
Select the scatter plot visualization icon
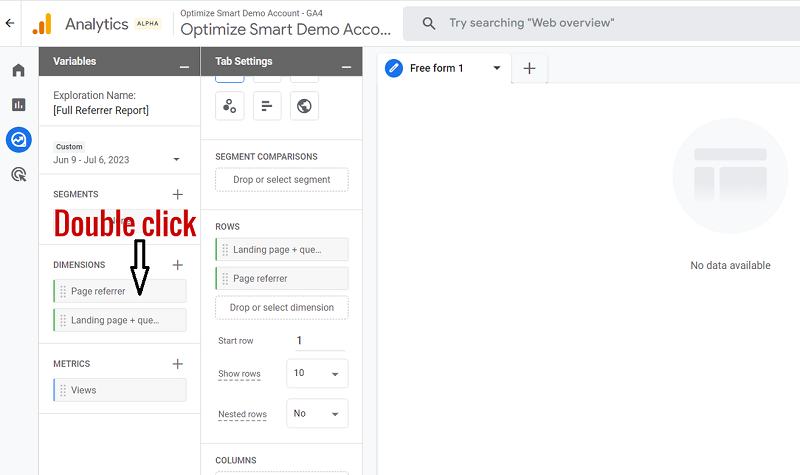click(x=230, y=106)
